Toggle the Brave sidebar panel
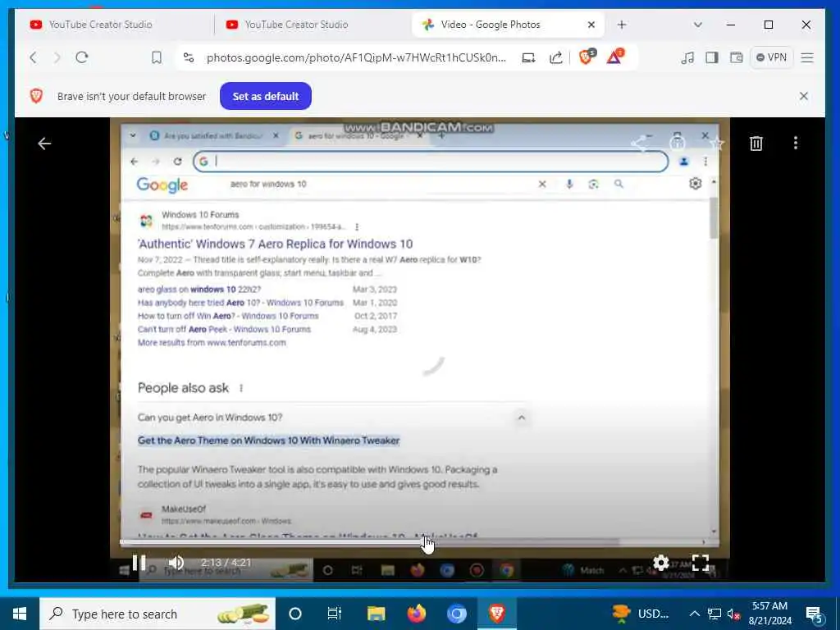 712,57
